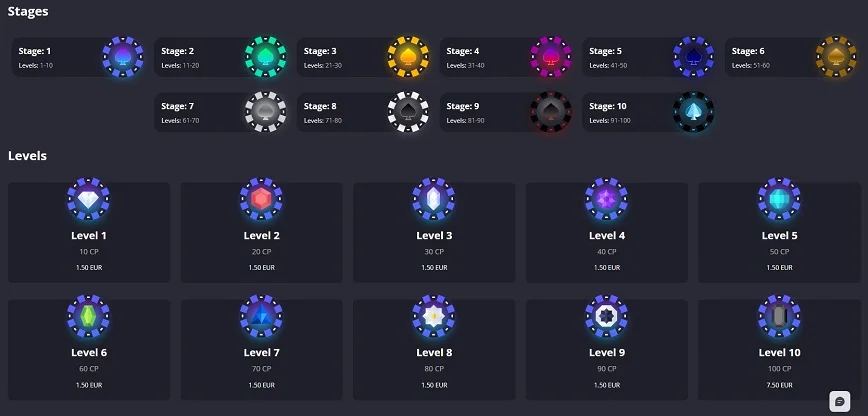This screenshot has width=868, height=416.
Task: Click the Level 1 white diamond icon
Action: coord(89,199)
